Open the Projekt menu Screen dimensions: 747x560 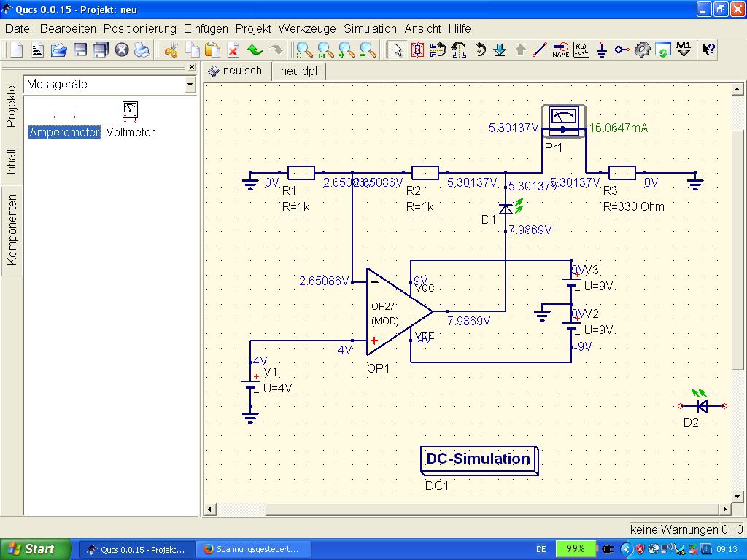click(253, 28)
